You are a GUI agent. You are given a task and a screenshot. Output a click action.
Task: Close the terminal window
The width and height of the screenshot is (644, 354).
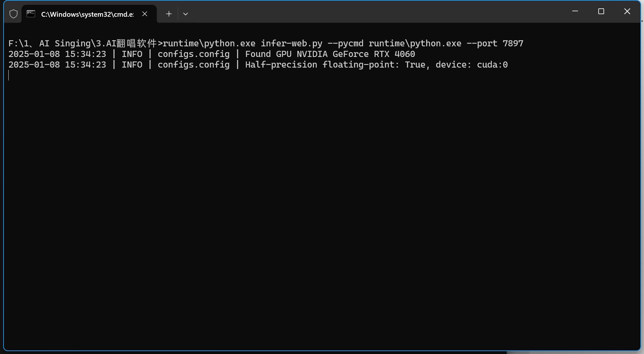627,11
